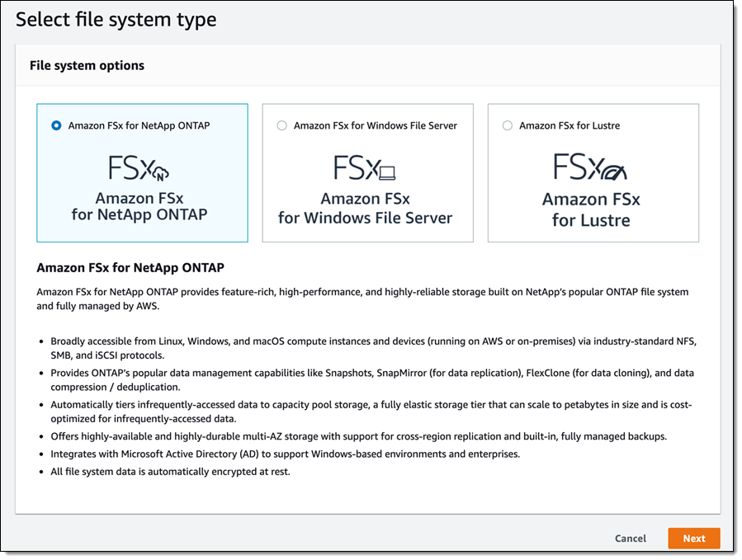Click the bullet about Snapshots and SnapMirror
The width and height of the screenshot is (742, 560).
tap(372, 380)
